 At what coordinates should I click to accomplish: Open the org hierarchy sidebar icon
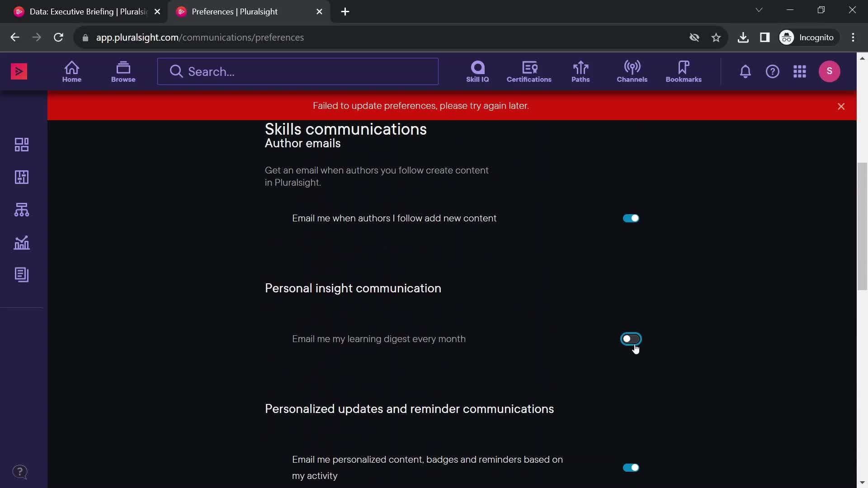22,210
